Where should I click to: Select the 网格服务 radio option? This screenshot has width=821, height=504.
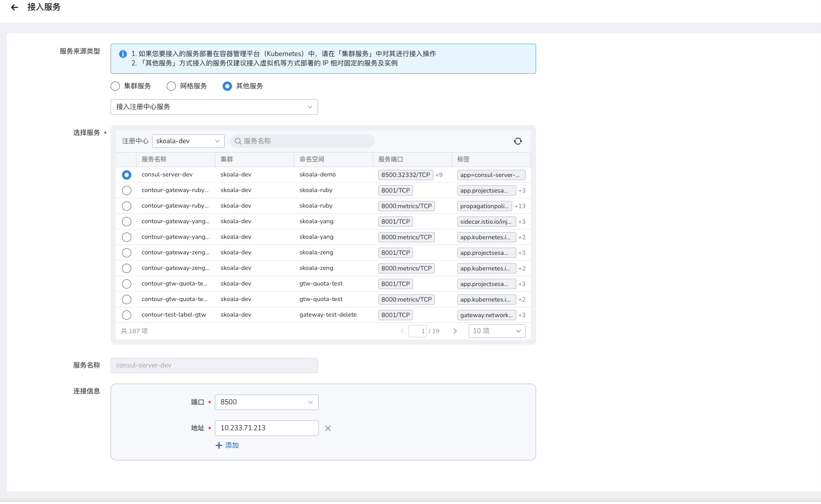pos(171,86)
